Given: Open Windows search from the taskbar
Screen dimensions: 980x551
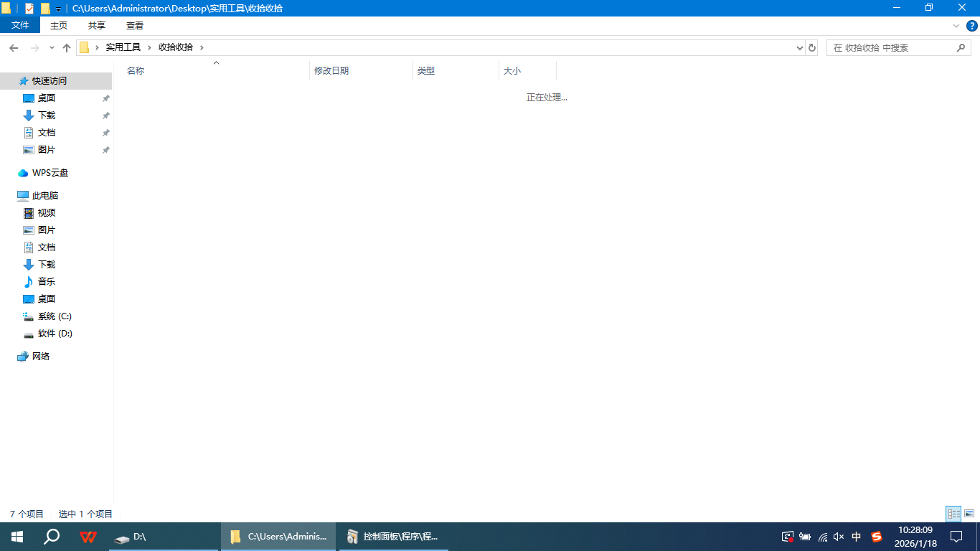Looking at the screenshot, I should pyautogui.click(x=52, y=537).
